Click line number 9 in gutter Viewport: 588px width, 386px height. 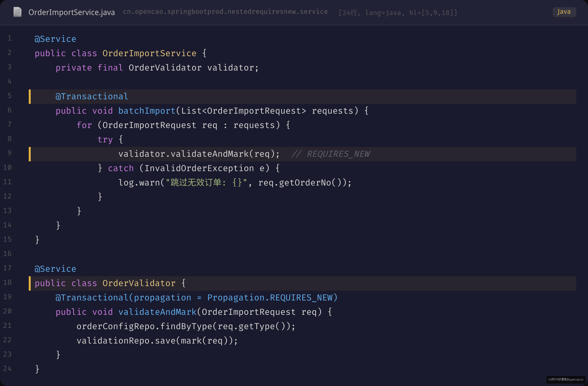click(x=9, y=153)
